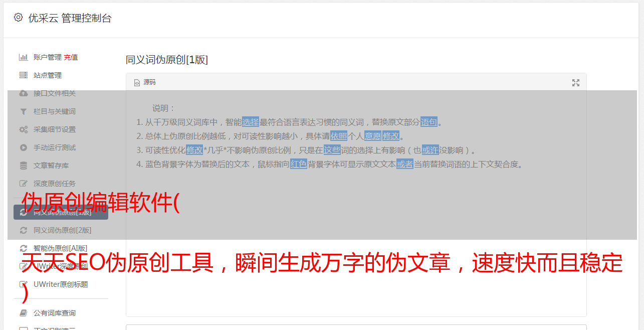Click inside the editor text area

pyautogui.click(x=356, y=241)
